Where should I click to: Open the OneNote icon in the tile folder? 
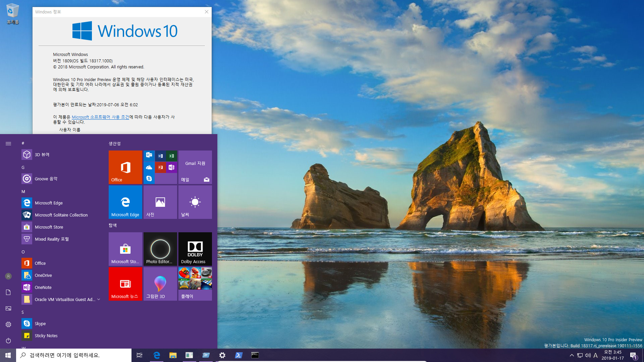pos(172,167)
